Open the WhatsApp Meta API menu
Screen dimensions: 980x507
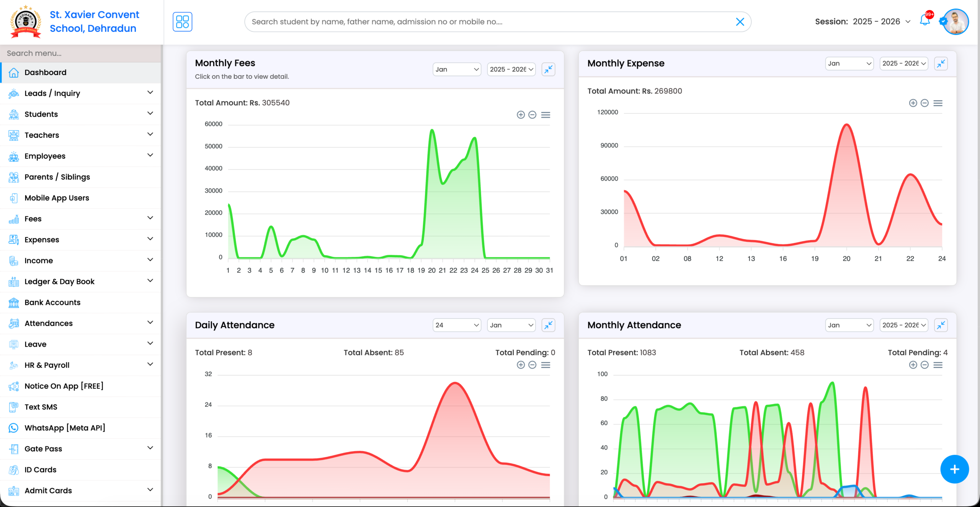coord(65,428)
